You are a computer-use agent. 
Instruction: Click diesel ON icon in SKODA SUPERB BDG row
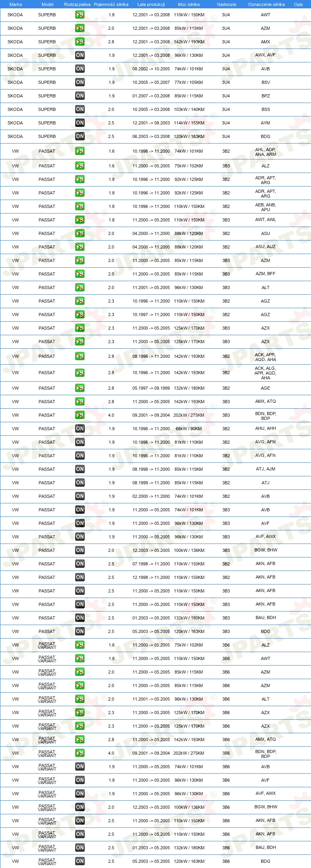coord(80,136)
